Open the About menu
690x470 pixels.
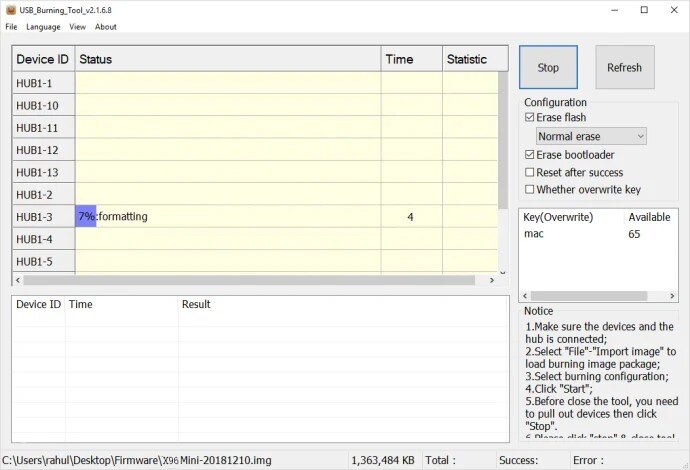(105, 27)
